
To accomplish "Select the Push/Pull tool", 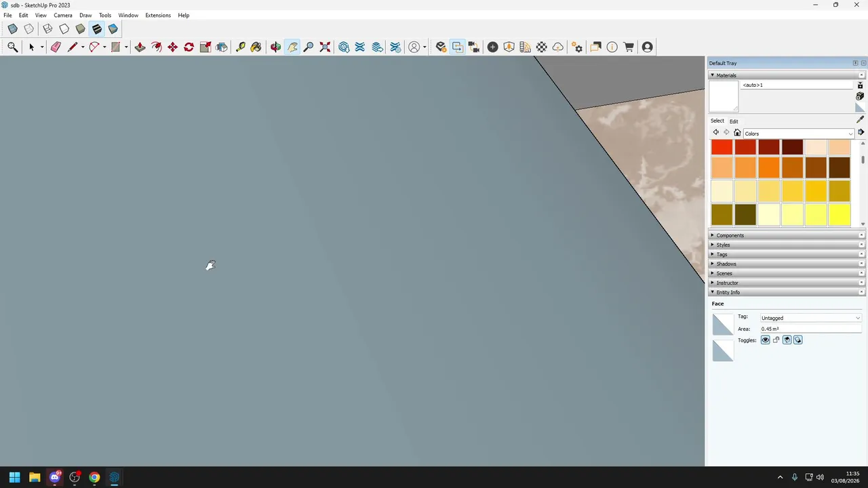I will tap(140, 47).
